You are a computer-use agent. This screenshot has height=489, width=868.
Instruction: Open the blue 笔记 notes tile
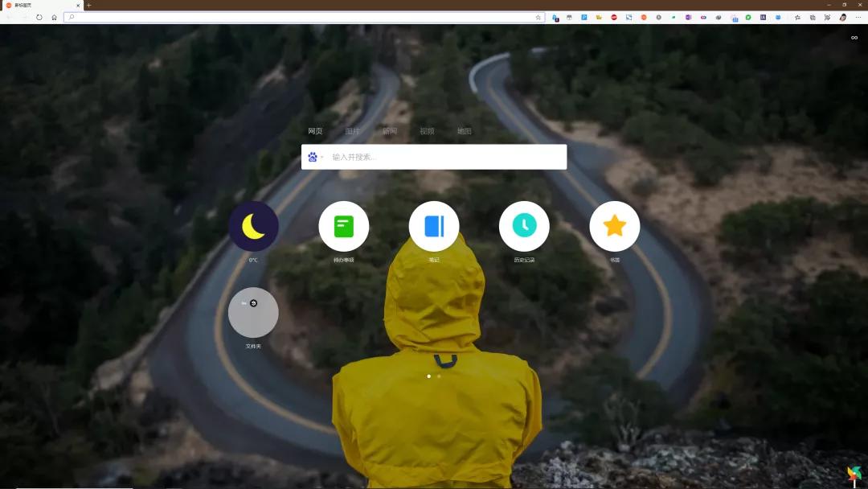point(434,226)
